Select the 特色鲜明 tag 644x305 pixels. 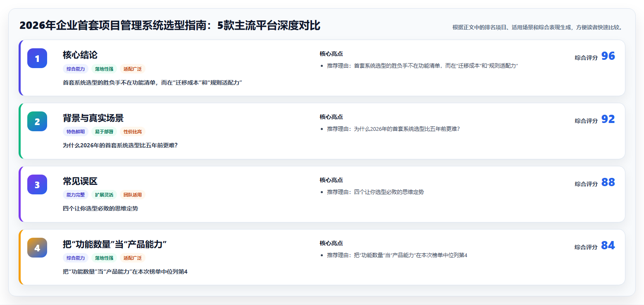[76, 132]
